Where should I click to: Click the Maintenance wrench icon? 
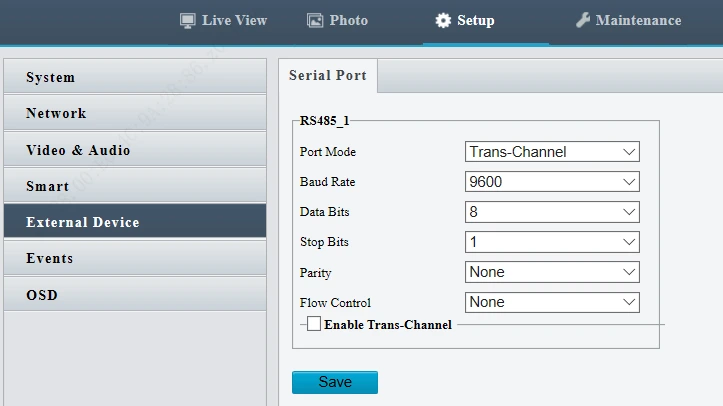(583, 21)
